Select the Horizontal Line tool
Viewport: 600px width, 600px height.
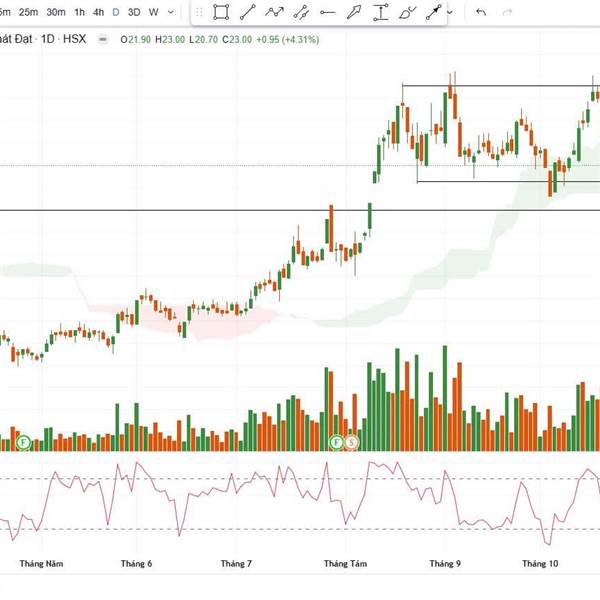(x=328, y=12)
